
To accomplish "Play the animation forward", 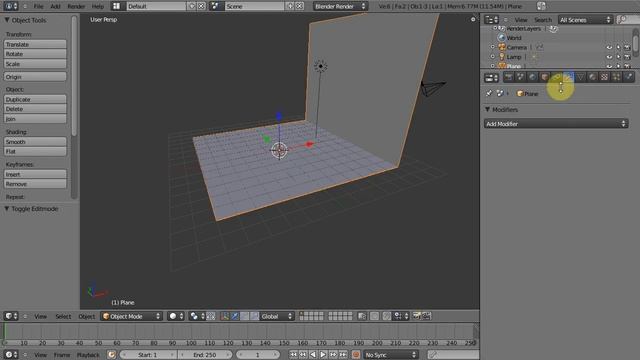I will pyautogui.click(x=323, y=355).
